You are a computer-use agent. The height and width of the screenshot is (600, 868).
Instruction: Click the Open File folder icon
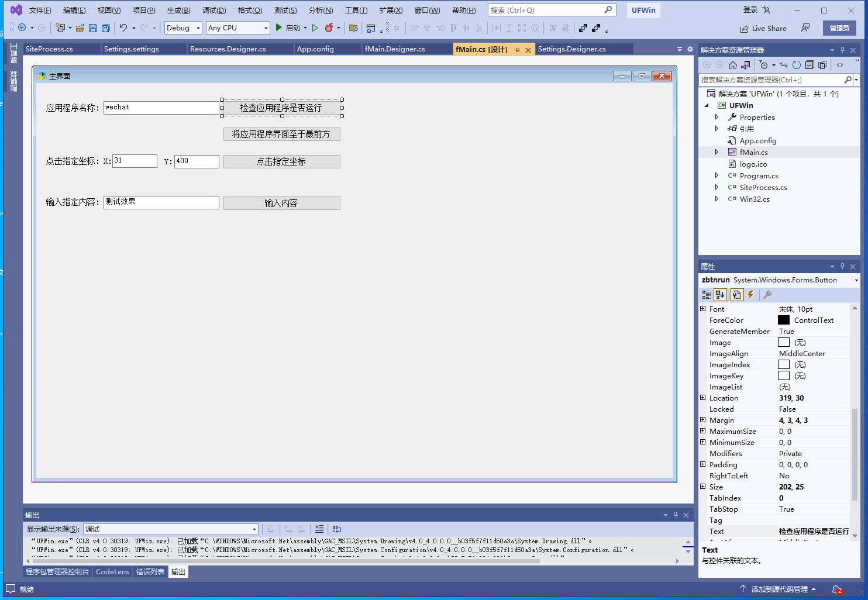(x=80, y=27)
